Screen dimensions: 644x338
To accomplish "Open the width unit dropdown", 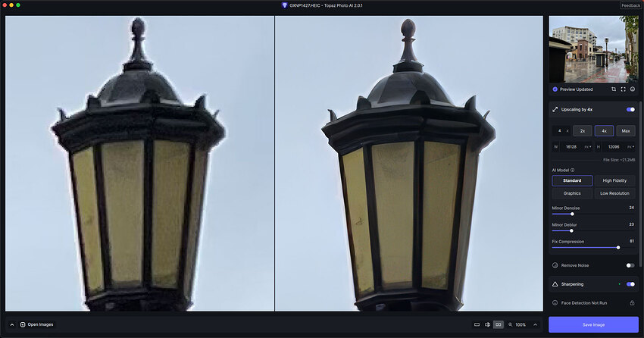I will click(588, 146).
